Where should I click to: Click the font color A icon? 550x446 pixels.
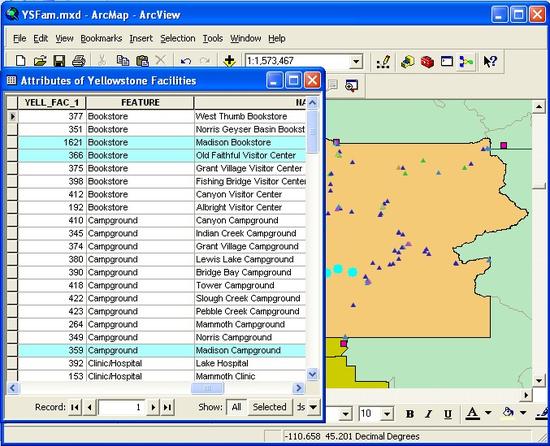point(472,413)
